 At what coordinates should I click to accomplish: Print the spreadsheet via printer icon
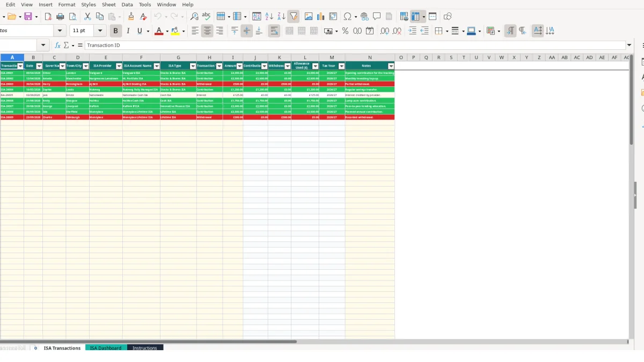click(60, 17)
